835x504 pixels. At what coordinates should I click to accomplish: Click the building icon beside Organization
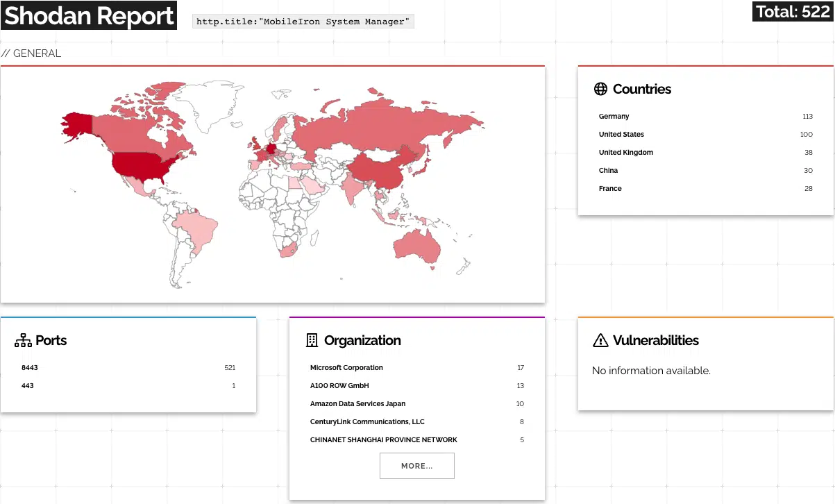coord(312,340)
